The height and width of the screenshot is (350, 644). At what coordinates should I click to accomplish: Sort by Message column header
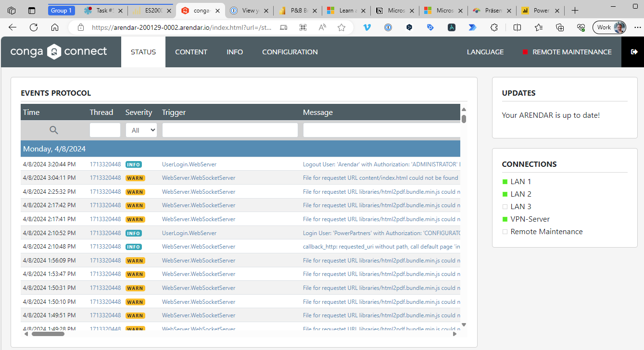[x=318, y=112]
